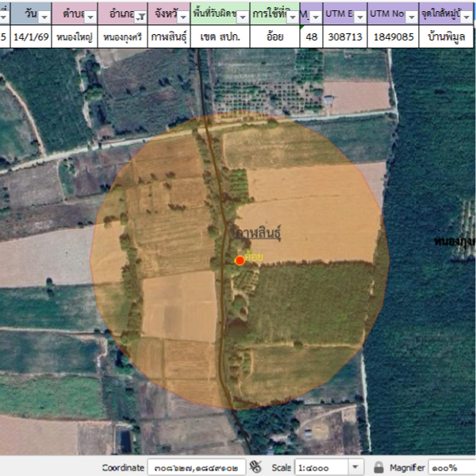Expand the Scale combo box arrow
The image size is (476, 476).
coord(355,468)
